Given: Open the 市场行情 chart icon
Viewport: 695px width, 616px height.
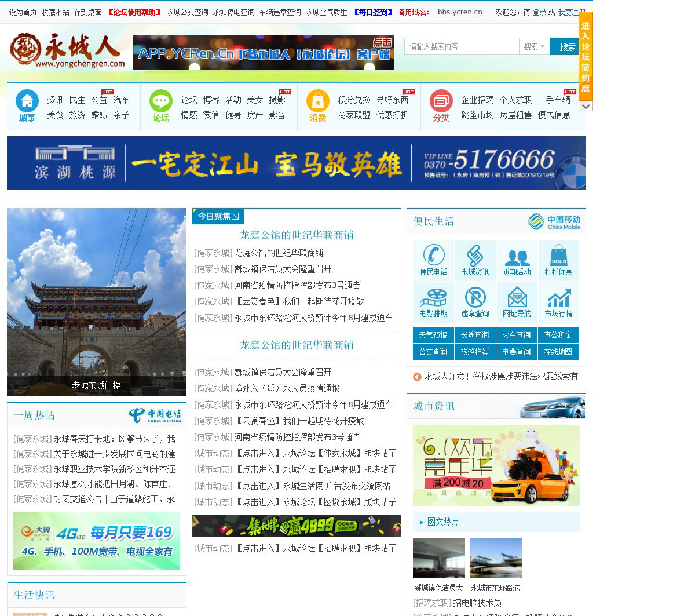Looking at the screenshot, I should (559, 297).
